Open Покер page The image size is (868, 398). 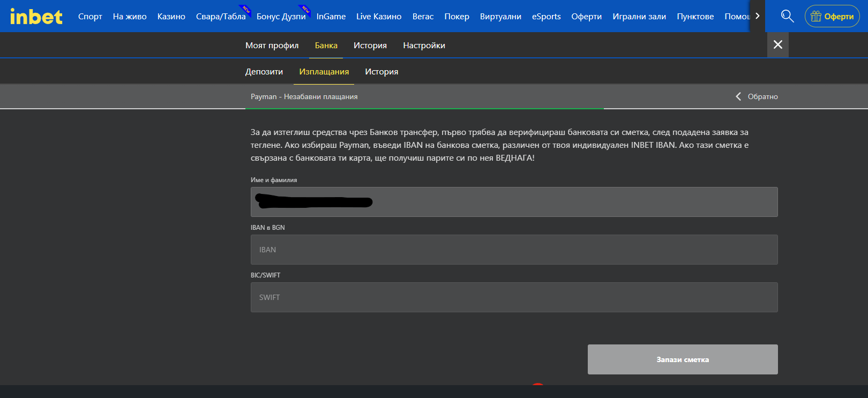457,17
